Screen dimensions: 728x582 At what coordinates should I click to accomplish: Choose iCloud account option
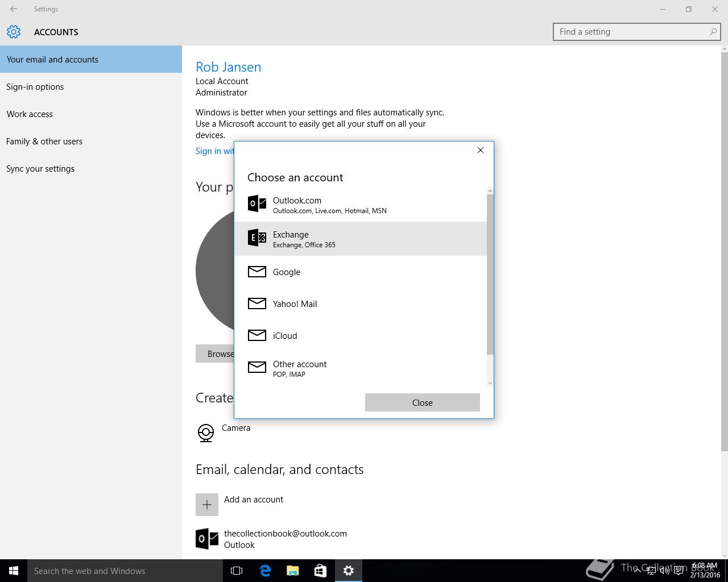361,335
